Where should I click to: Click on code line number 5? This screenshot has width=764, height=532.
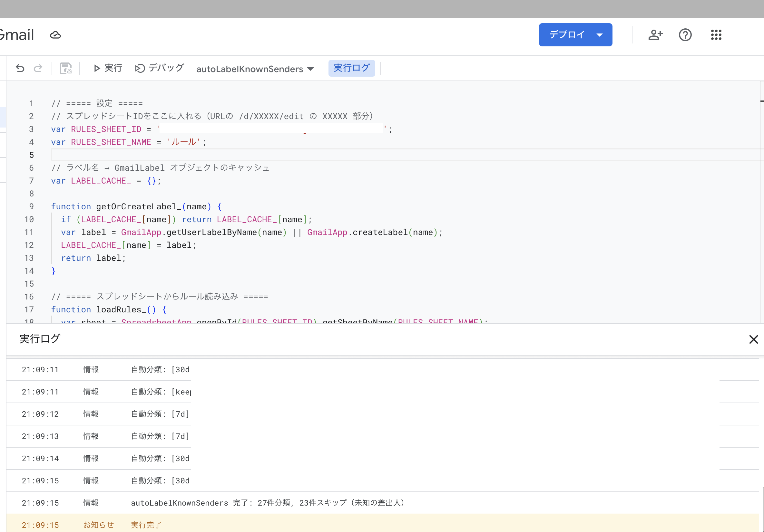31,155
